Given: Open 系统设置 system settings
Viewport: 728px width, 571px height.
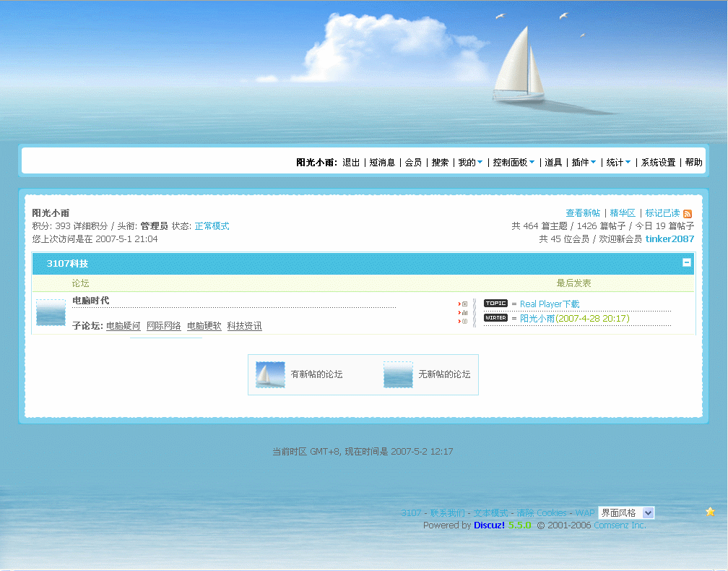Looking at the screenshot, I should click(659, 162).
